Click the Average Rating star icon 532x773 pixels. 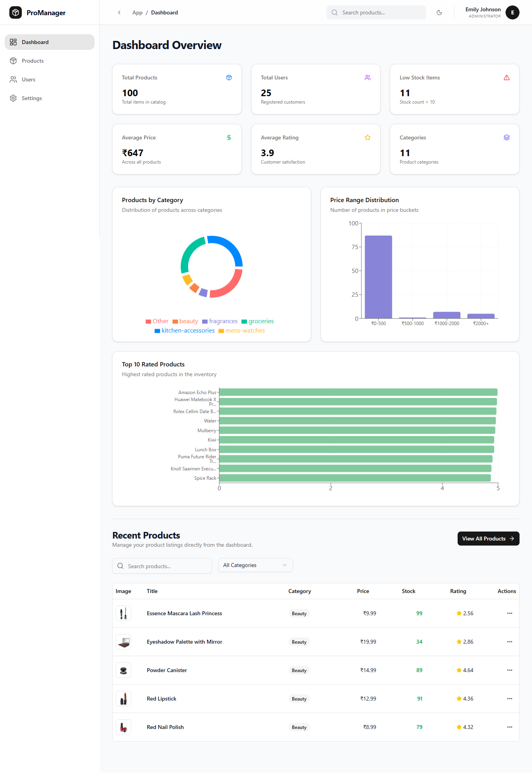[x=367, y=137]
